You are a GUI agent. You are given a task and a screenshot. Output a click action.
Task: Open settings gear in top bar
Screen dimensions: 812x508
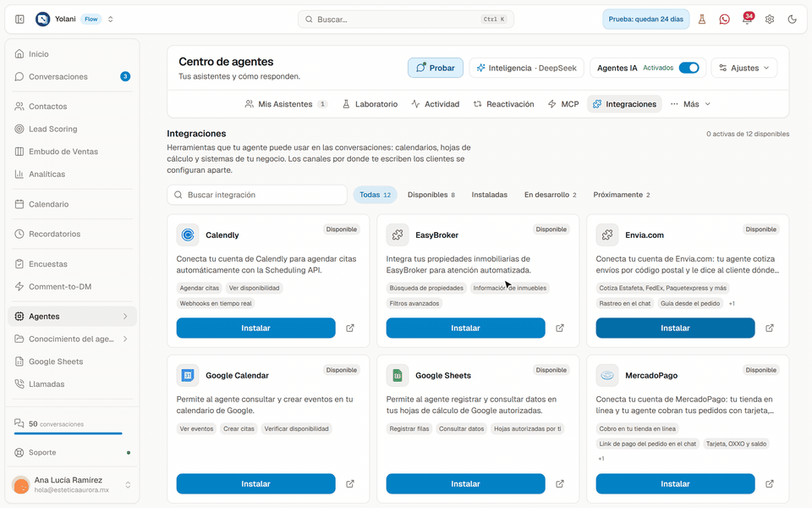[x=770, y=19]
